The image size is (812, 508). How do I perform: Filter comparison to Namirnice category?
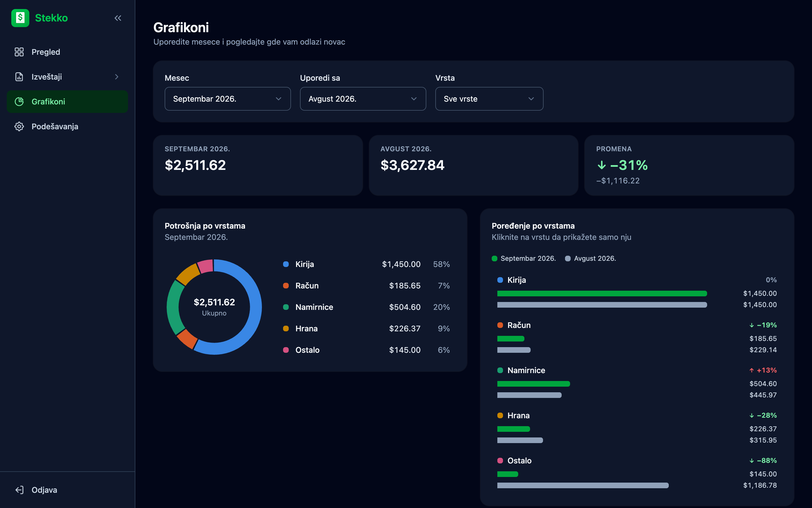(x=637, y=382)
